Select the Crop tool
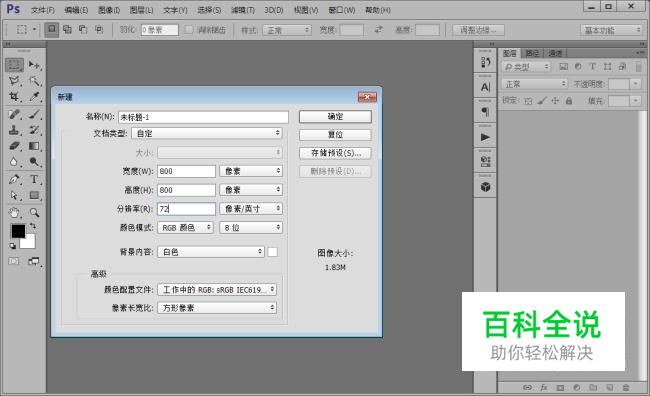 14,97
